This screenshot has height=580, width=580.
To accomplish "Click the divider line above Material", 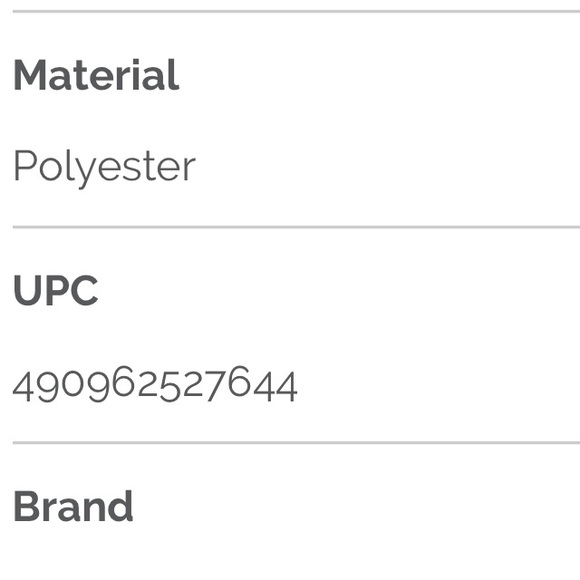I will click(x=296, y=11).
